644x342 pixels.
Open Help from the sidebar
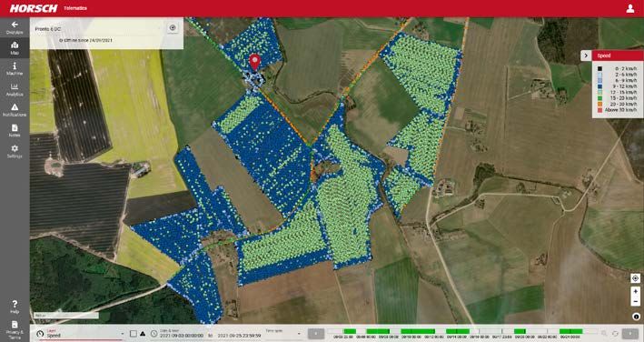pos(15,307)
